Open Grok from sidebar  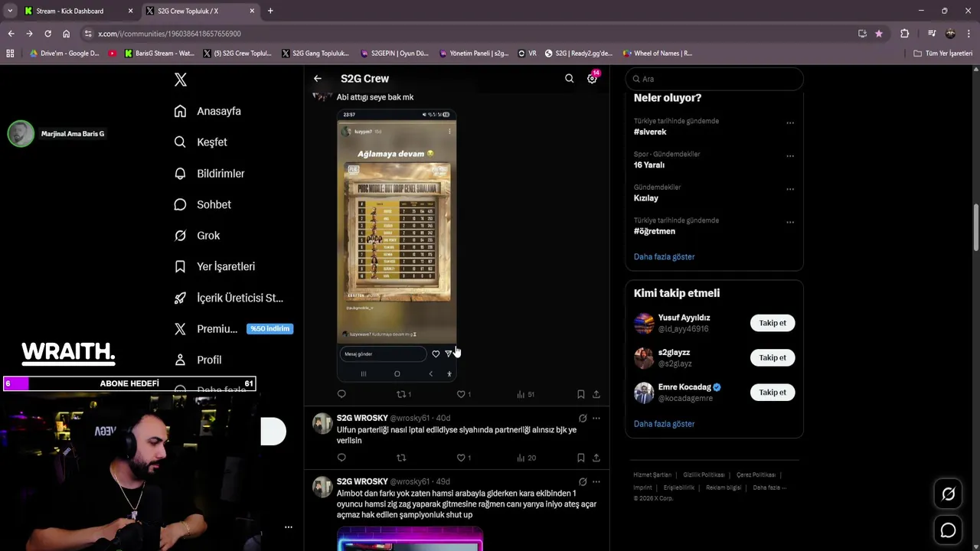[x=197, y=236]
